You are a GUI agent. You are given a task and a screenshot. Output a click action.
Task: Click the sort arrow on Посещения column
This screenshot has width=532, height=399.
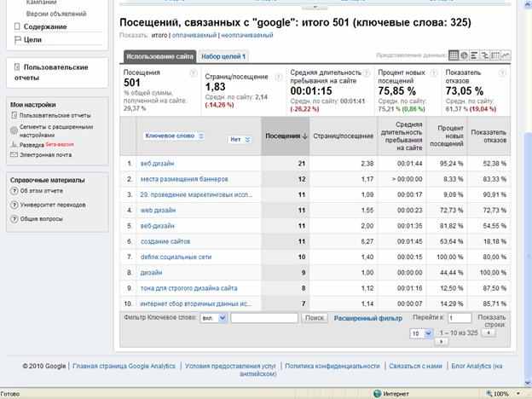click(x=304, y=136)
